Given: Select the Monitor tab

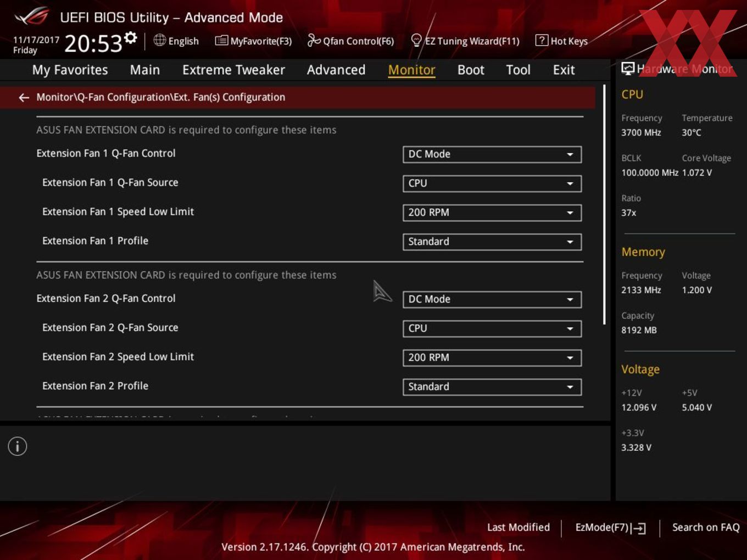Looking at the screenshot, I should coord(411,70).
